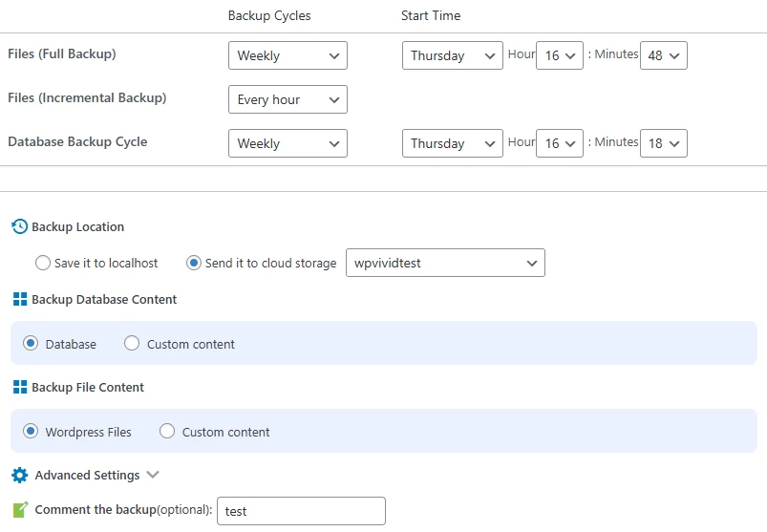The height and width of the screenshot is (532, 767).
Task: Open Full Backup minutes dropdown showing 48
Action: point(664,55)
